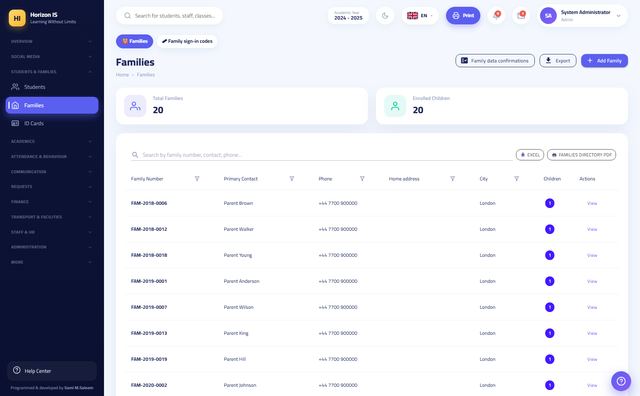
Task: Expand the Communication sidebar section
Action: click(x=51, y=171)
